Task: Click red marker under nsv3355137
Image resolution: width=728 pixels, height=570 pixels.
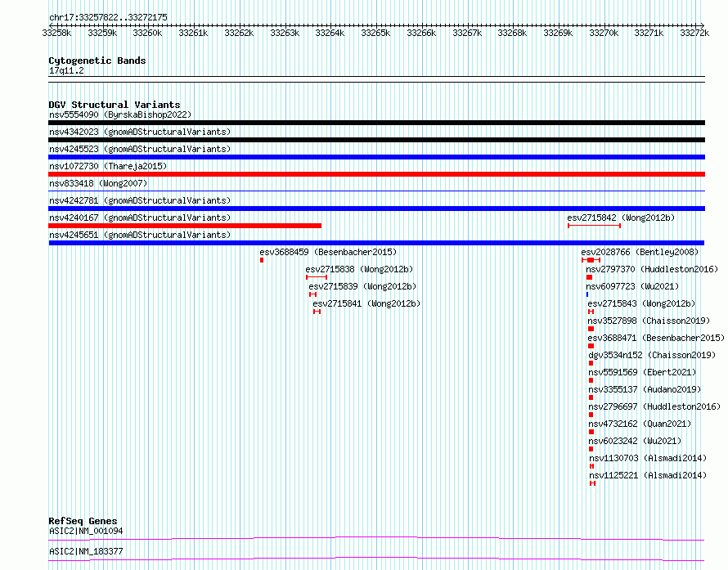Action: tap(591, 397)
